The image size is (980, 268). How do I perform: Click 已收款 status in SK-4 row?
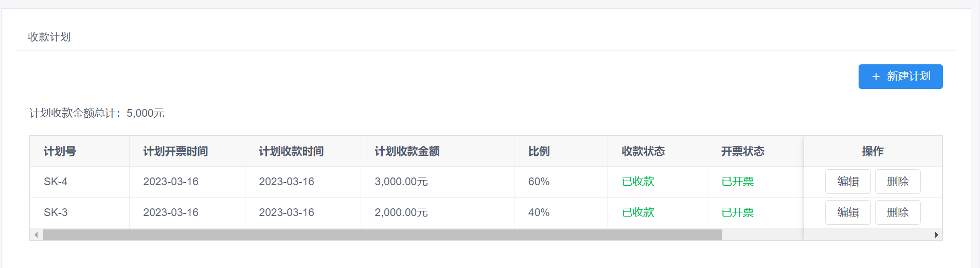click(638, 182)
